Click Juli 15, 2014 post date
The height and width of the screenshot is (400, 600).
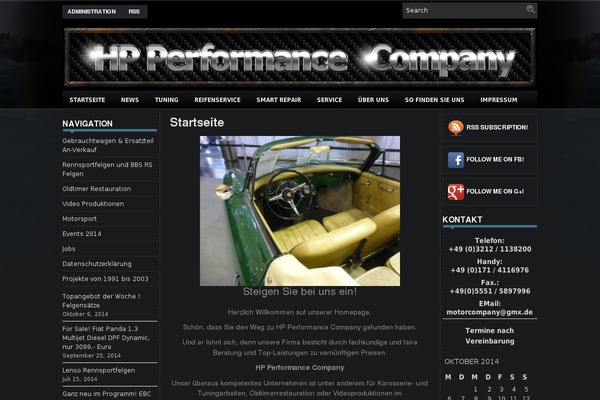(80, 379)
